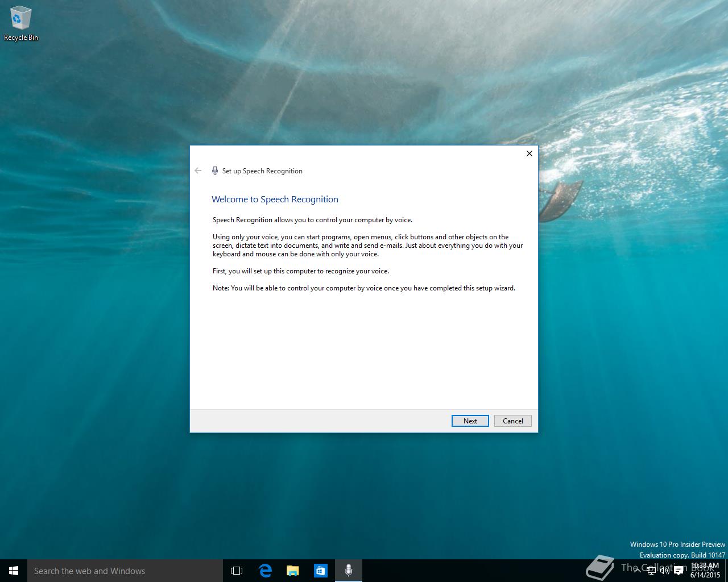Open the Windows Start menu
Image resolution: width=728 pixels, height=582 pixels.
(x=14, y=571)
